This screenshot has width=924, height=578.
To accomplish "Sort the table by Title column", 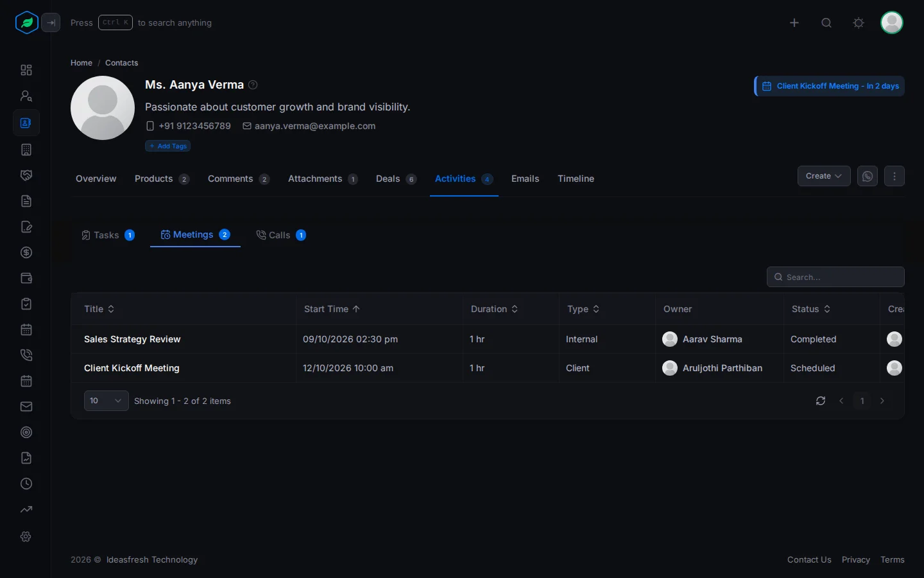I will click(99, 309).
